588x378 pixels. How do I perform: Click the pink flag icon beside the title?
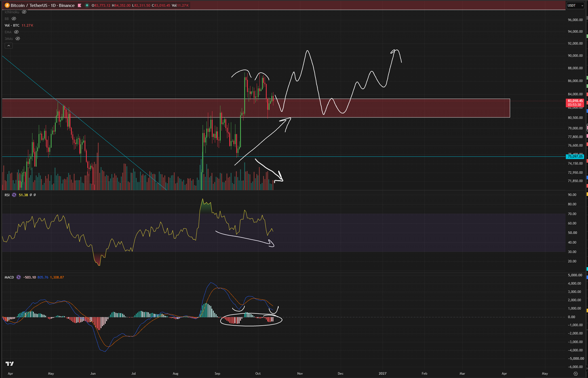79,5
